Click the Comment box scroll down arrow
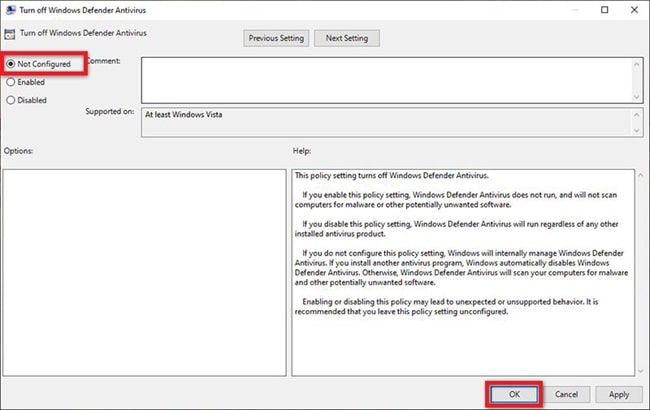The height and width of the screenshot is (410, 650). 637,97
